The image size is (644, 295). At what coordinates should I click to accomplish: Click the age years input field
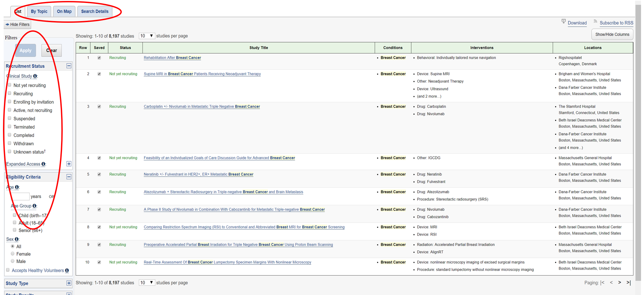pos(20,196)
